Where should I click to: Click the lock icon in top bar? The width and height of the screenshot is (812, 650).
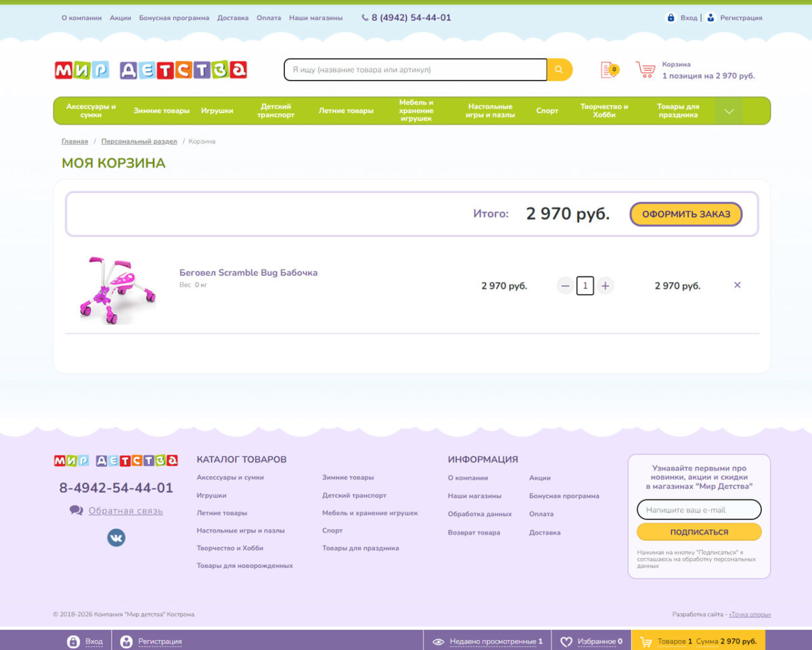tap(671, 18)
